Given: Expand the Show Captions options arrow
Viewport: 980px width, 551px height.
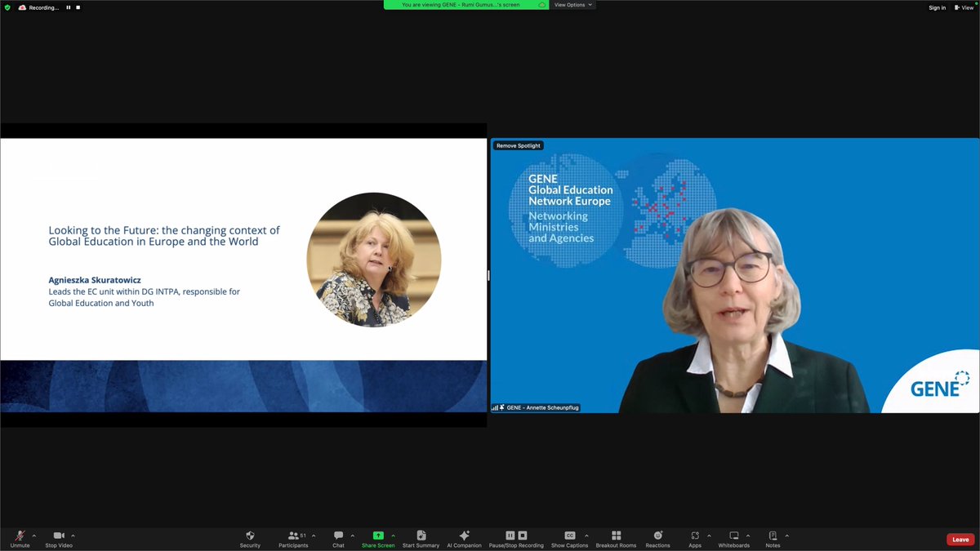Looking at the screenshot, I should click(x=586, y=536).
